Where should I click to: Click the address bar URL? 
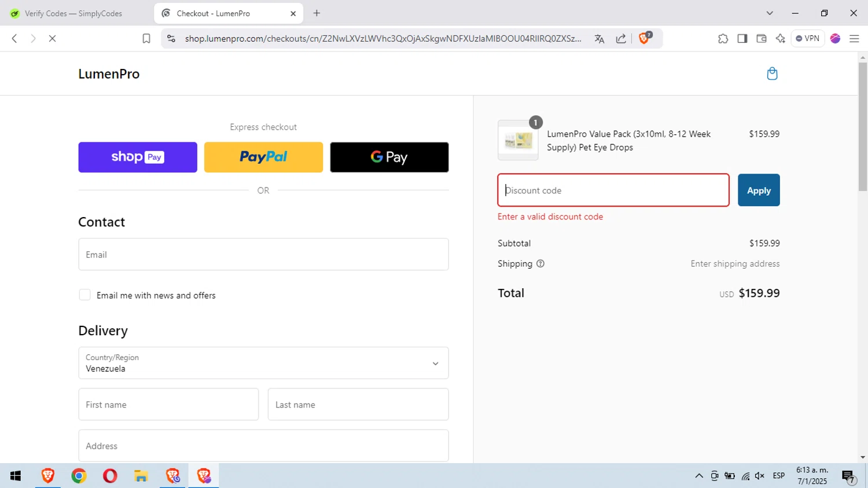tap(383, 38)
